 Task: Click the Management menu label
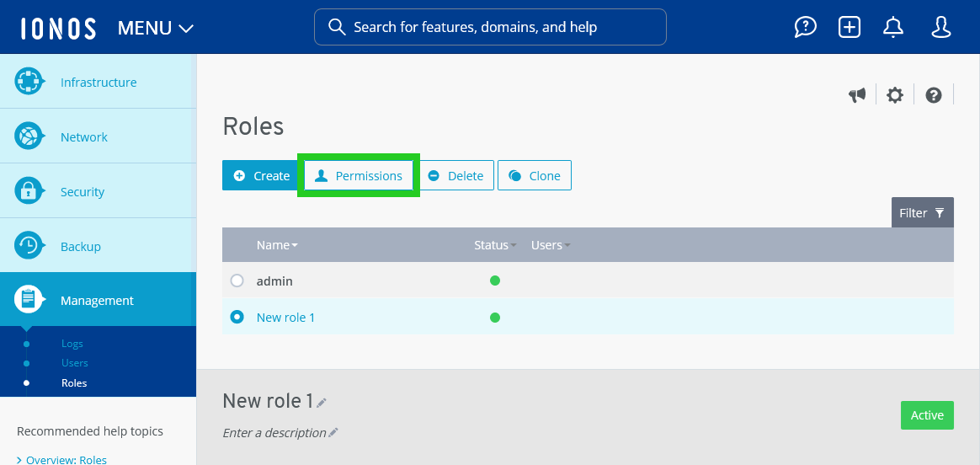97,300
